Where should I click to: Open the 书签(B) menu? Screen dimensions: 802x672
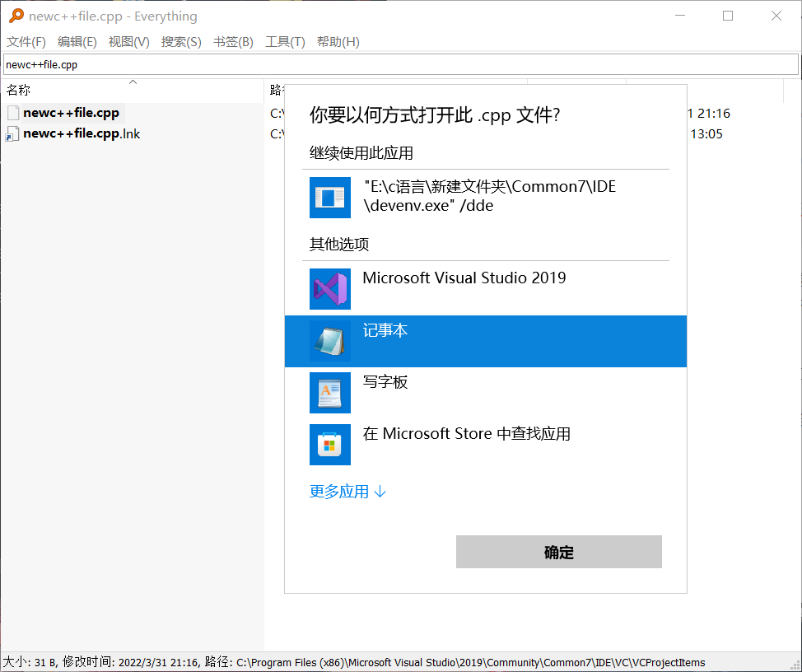(233, 42)
